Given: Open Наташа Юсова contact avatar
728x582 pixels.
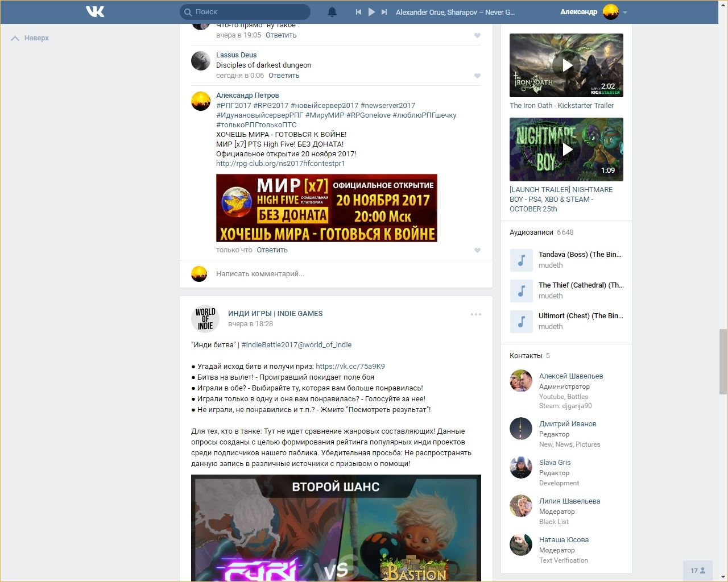Looking at the screenshot, I should 521,545.
